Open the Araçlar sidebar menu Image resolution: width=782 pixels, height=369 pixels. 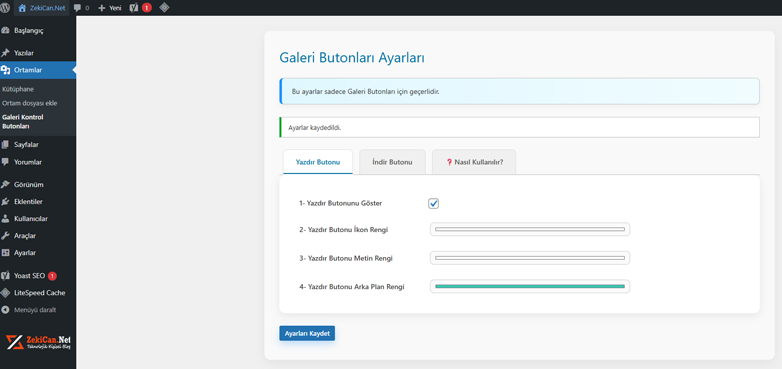pyautogui.click(x=38, y=235)
